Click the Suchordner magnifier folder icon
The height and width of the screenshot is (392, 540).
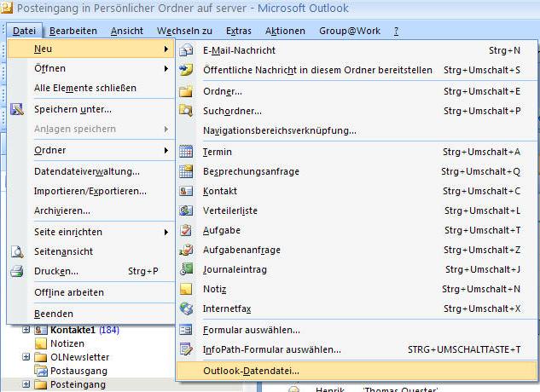(186, 111)
